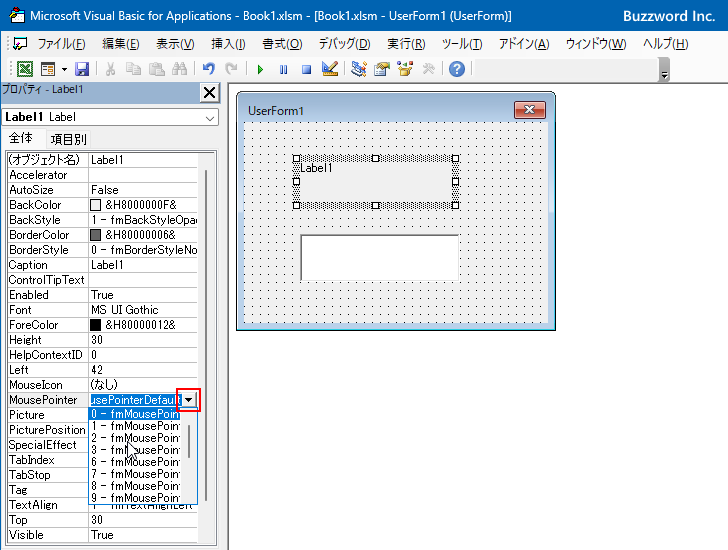Click the blue Help question mark icon
Image resolution: width=728 pixels, height=550 pixels.
pos(457,69)
